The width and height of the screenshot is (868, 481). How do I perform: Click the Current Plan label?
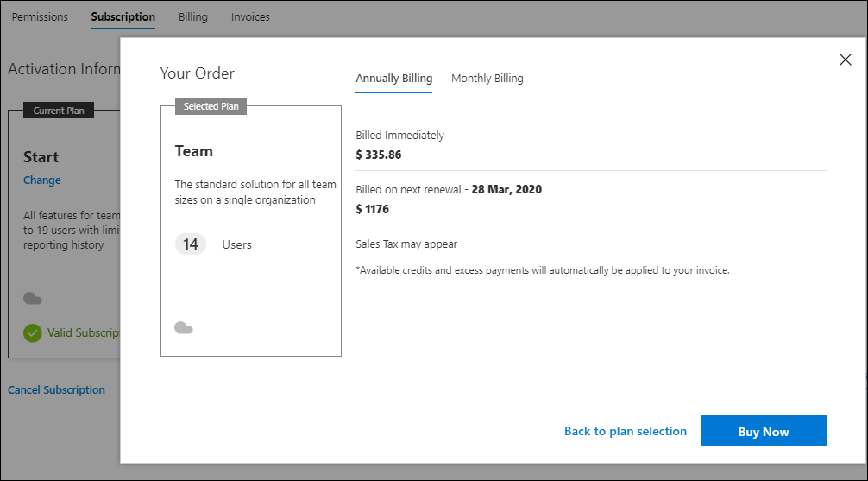(59, 111)
